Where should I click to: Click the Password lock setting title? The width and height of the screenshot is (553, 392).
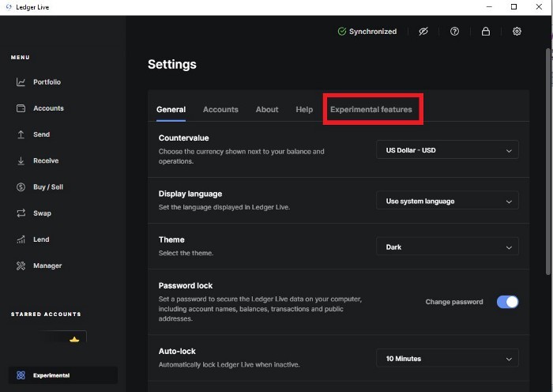[186, 285]
